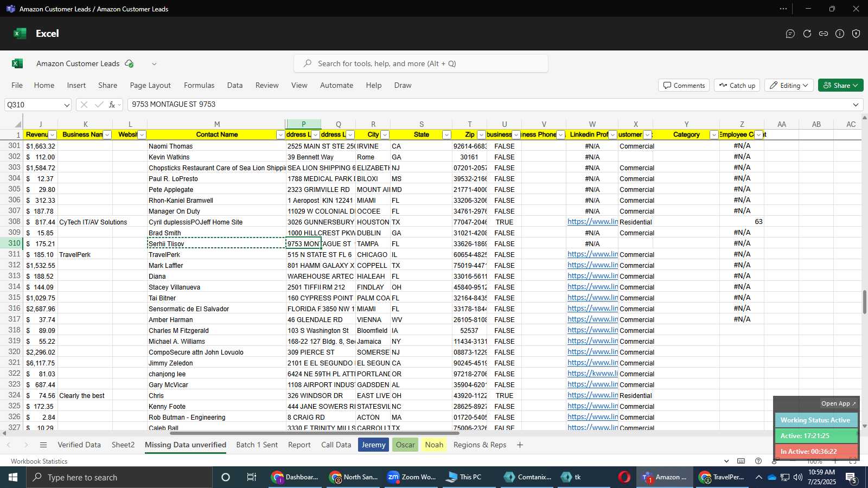
Task: Switch to Verified Data sheet
Action: coord(79,445)
